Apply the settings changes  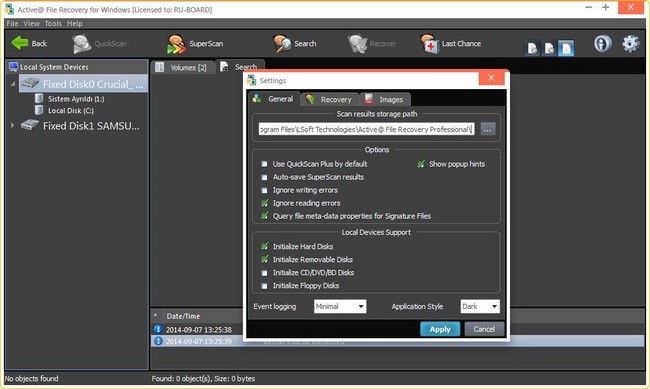click(440, 329)
